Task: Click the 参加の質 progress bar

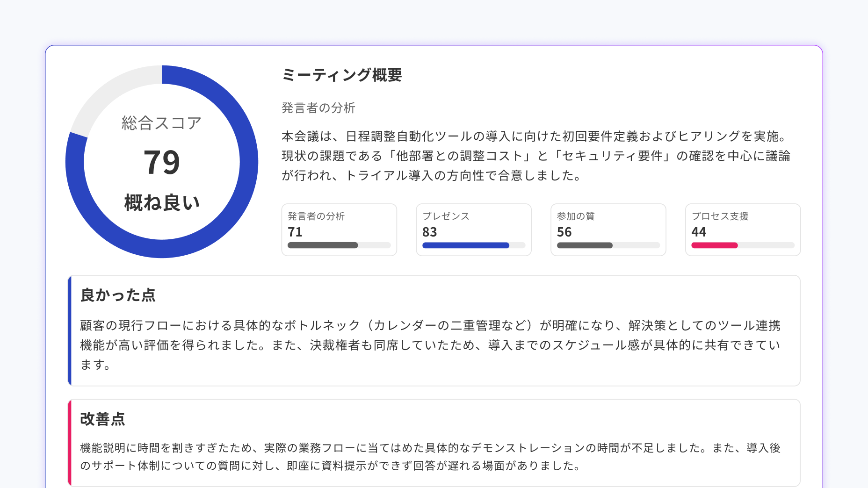Action: click(x=608, y=245)
